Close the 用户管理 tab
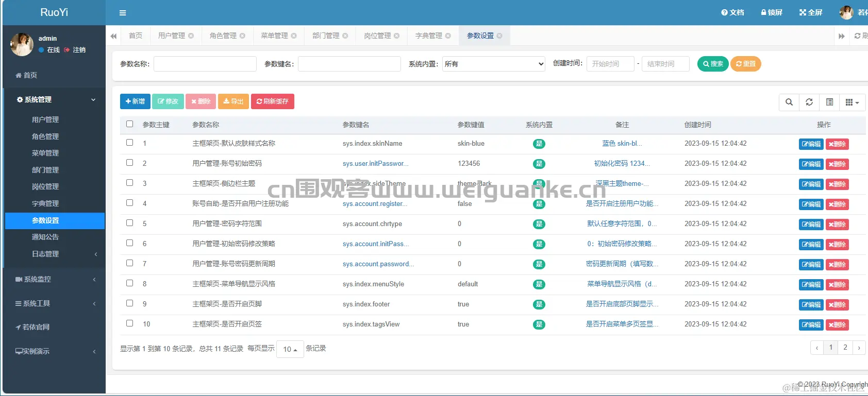The height and width of the screenshot is (396, 868). tap(191, 36)
